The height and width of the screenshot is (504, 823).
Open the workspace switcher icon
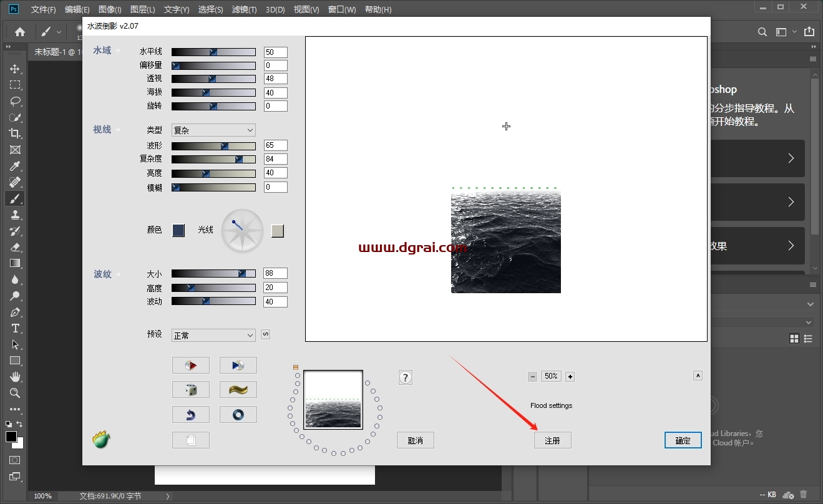click(x=781, y=32)
